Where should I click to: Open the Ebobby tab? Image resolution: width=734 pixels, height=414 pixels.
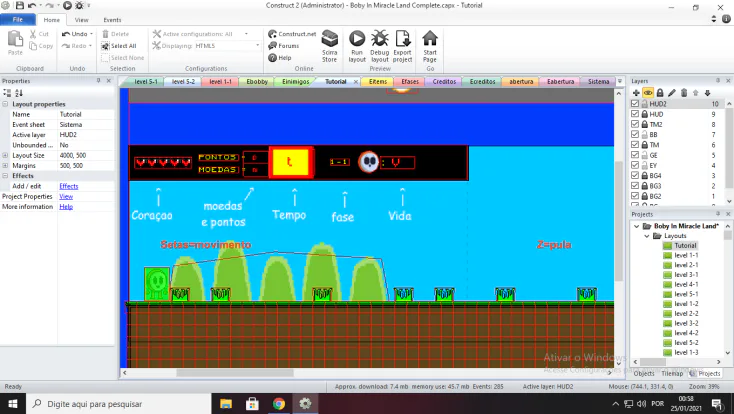click(257, 81)
